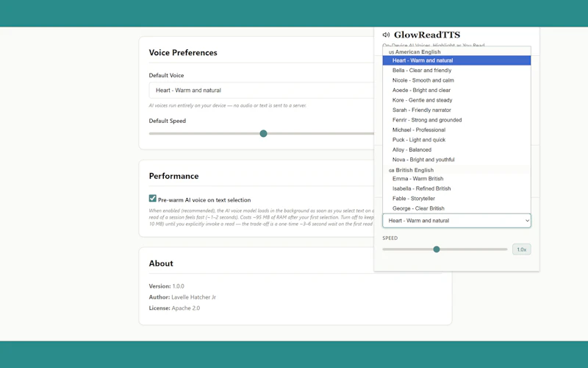This screenshot has width=588, height=368.
Task: Click the Default Speed label
Action: [168, 121]
